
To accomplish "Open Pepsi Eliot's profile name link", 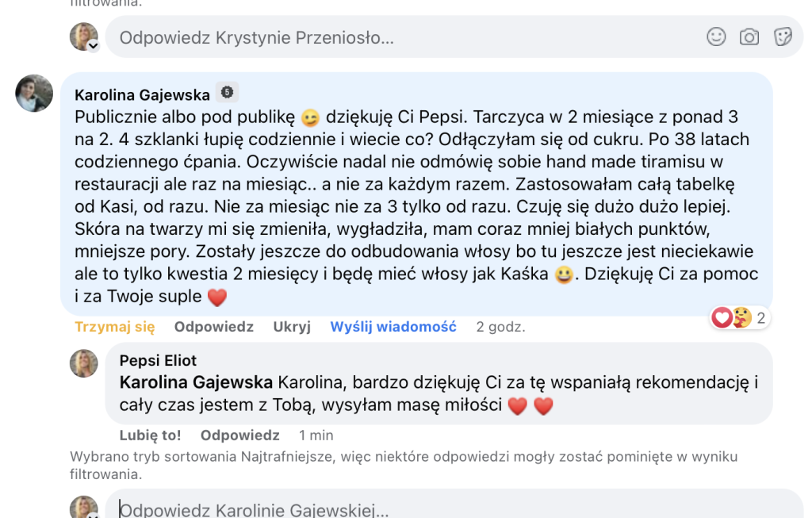I will (x=158, y=361).
